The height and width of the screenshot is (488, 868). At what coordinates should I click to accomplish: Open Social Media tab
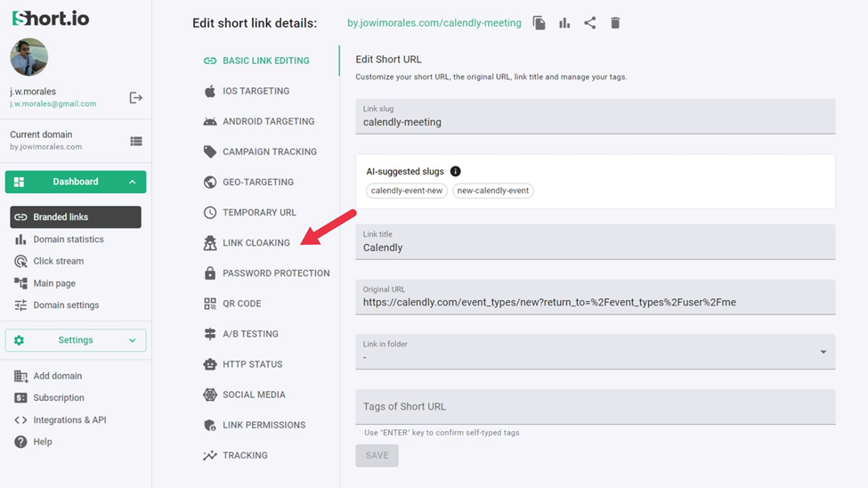254,394
